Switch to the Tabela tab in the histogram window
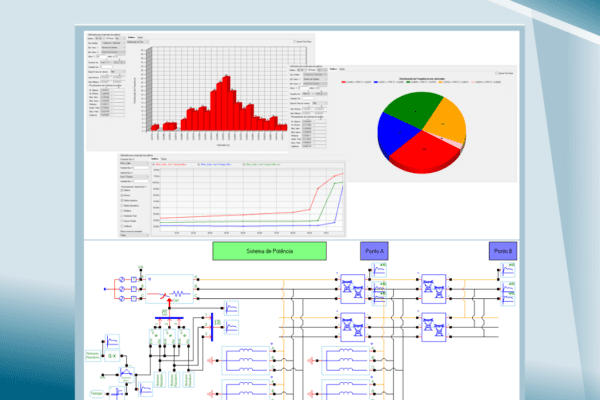The width and height of the screenshot is (600, 400). 140,37
